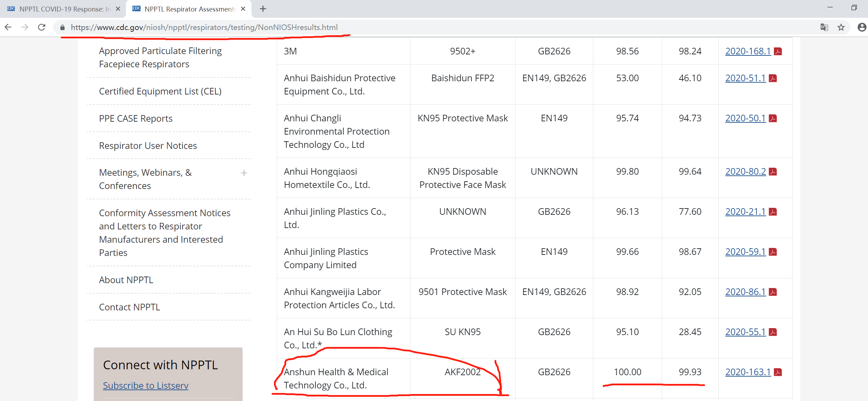Open report link 2020-163.1

tap(748, 372)
